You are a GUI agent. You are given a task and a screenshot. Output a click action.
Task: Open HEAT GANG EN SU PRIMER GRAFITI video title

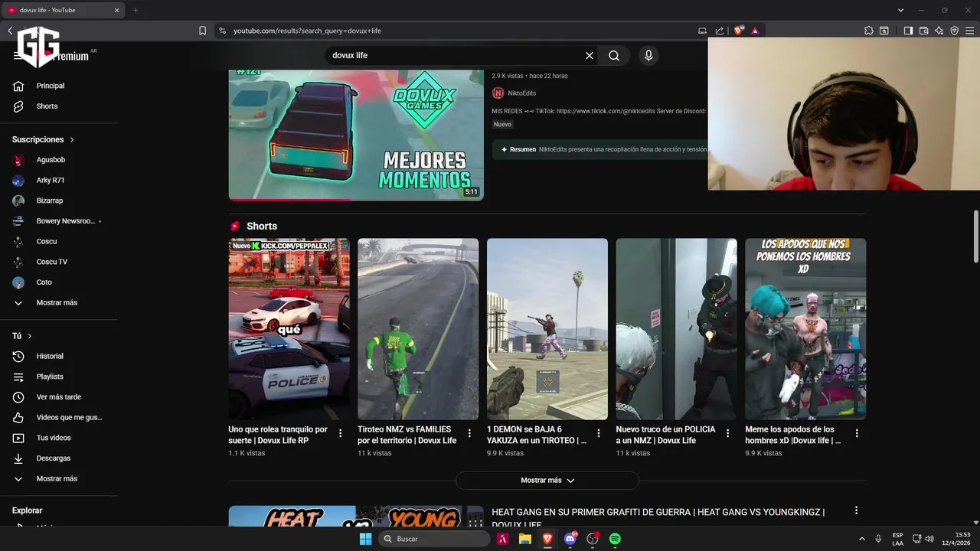[658, 518]
